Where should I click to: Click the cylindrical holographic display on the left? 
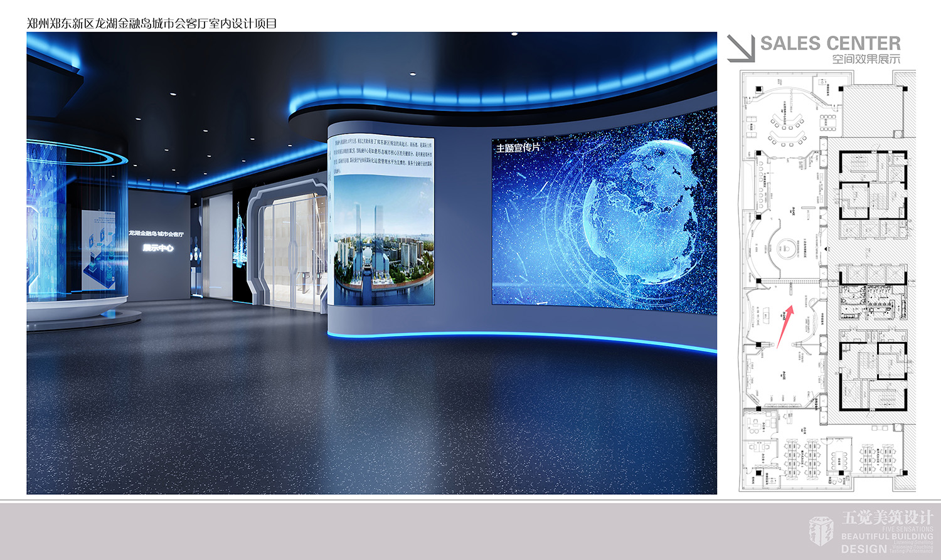point(75,232)
